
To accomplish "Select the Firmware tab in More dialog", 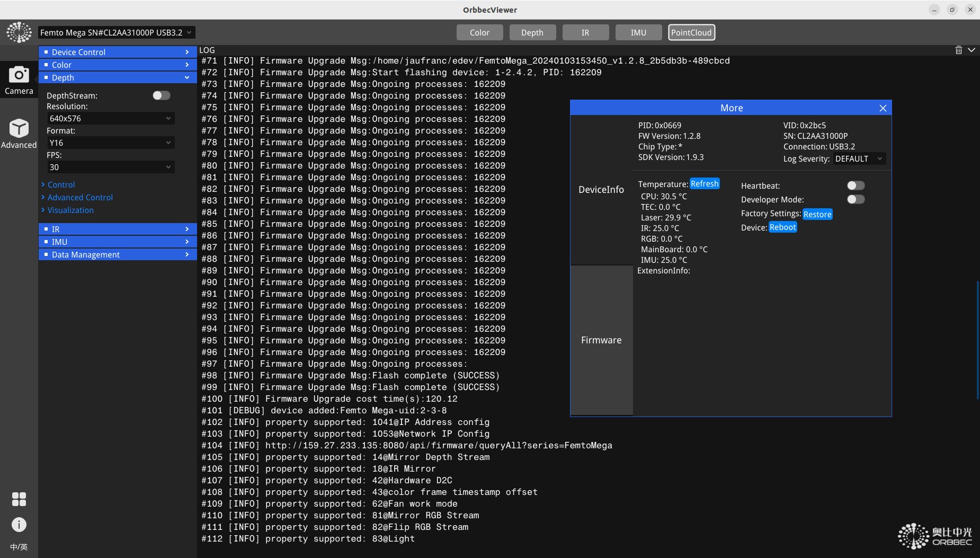I will (x=601, y=340).
